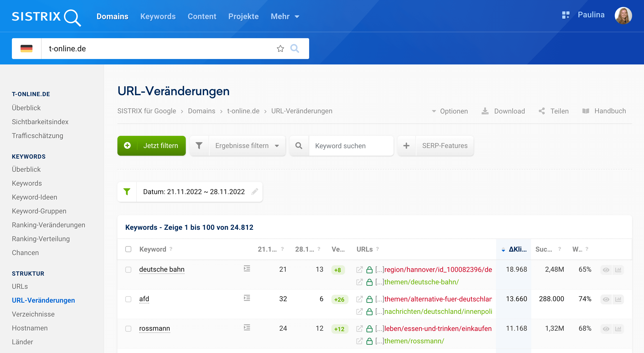Open the Domains tab

pos(112,17)
